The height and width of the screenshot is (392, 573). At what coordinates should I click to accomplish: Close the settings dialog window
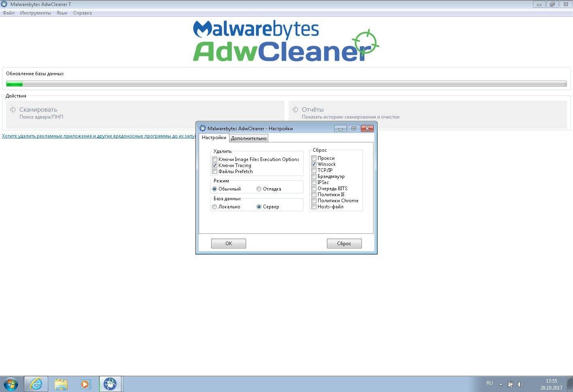coord(367,129)
